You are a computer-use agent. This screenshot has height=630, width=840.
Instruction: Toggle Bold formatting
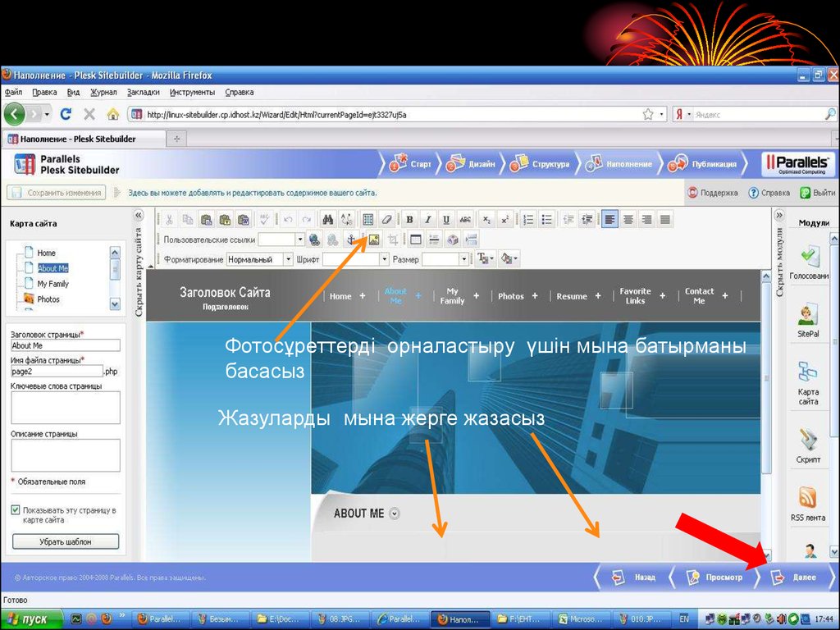click(x=409, y=220)
